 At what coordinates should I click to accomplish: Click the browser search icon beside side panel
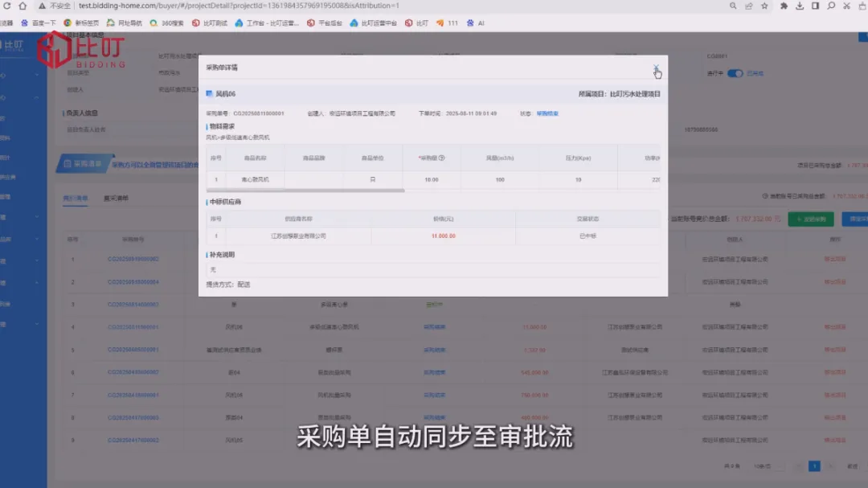tap(831, 6)
